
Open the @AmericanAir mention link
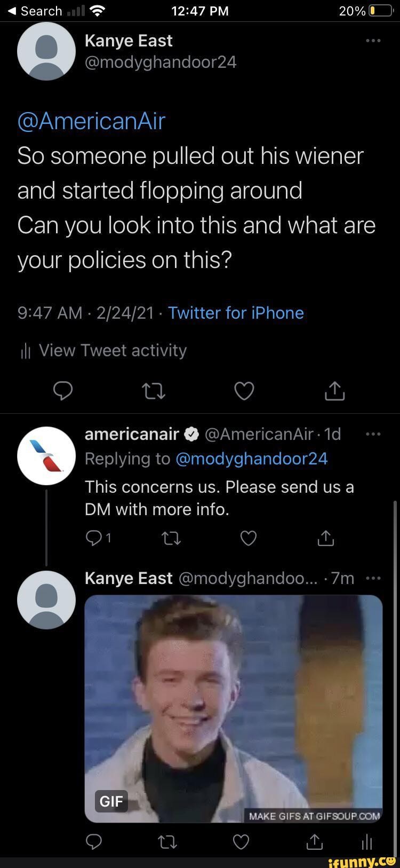[91, 121]
